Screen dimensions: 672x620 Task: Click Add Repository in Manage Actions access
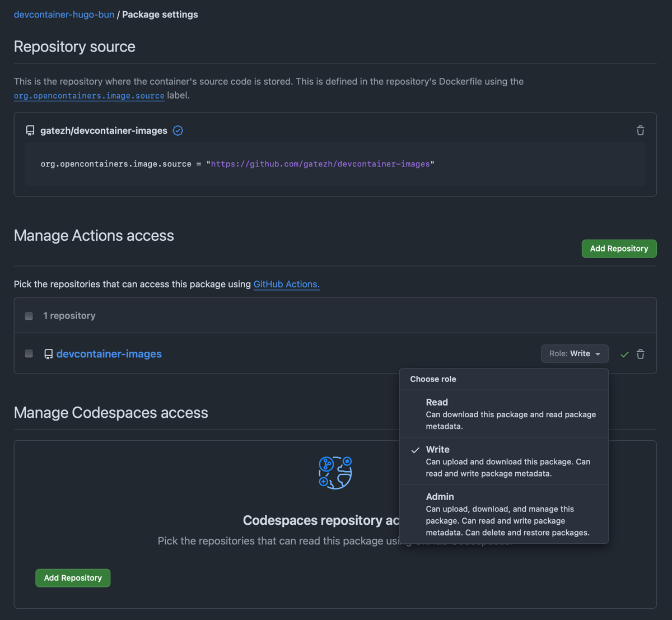(x=619, y=249)
